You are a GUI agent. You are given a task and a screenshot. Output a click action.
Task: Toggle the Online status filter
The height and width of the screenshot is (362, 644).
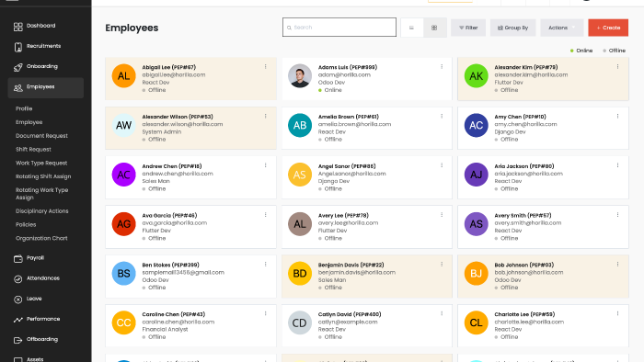581,51
